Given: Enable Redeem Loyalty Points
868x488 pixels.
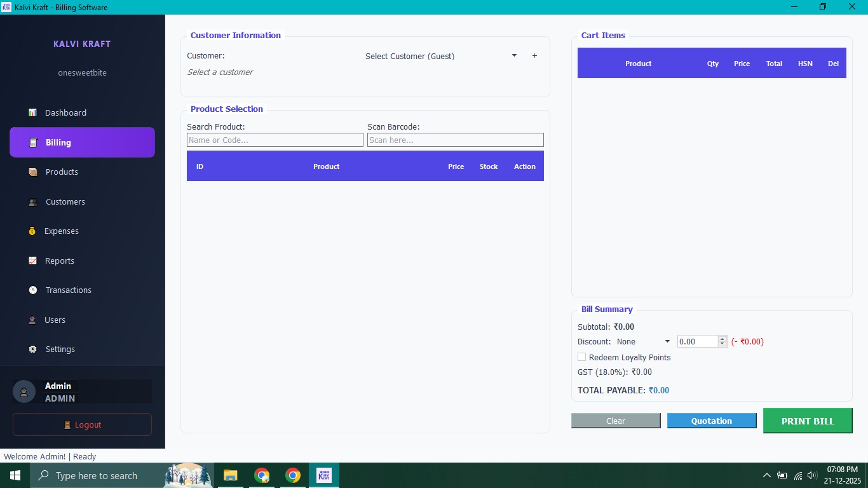Looking at the screenshot, I should (581, 357).
